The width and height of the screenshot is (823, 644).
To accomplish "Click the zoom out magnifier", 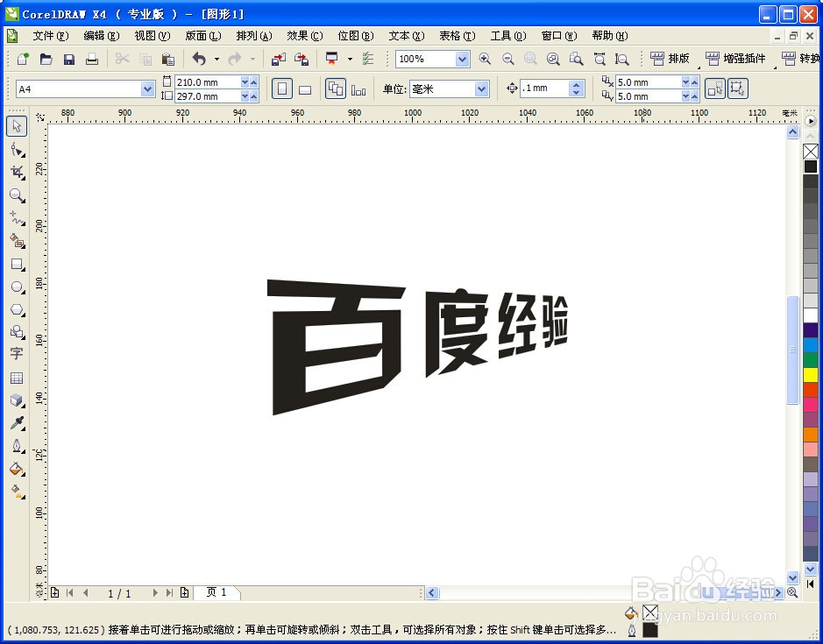I will 507,59.
